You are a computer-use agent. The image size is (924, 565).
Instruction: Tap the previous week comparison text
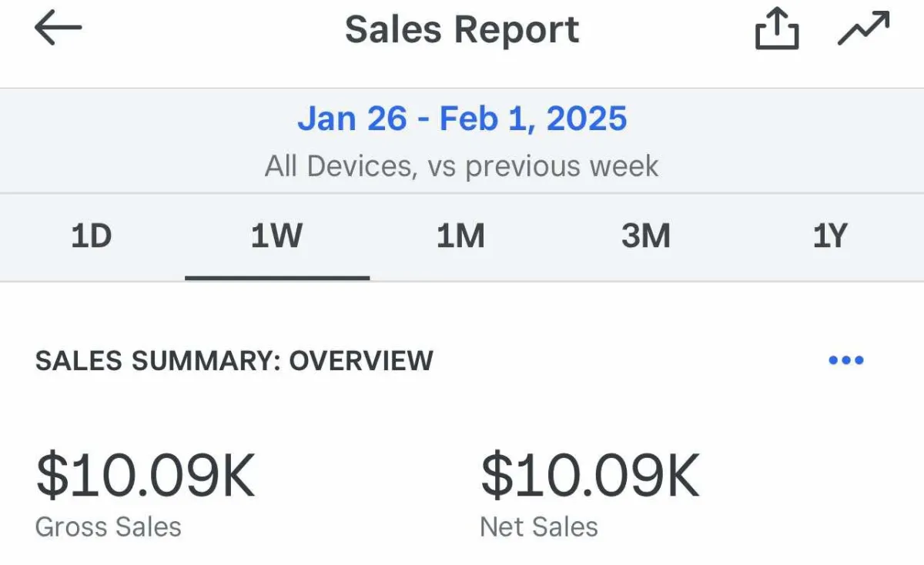tap(562, 166)
